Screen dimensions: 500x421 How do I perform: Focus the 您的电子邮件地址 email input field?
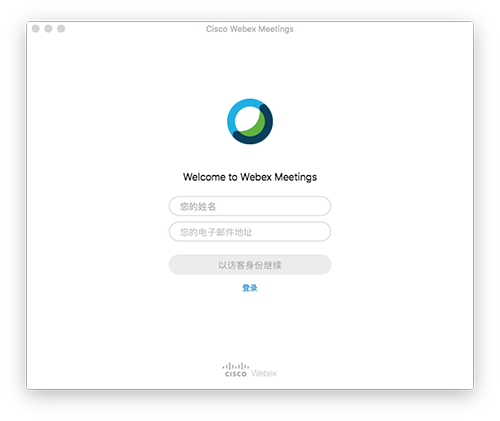250,231
